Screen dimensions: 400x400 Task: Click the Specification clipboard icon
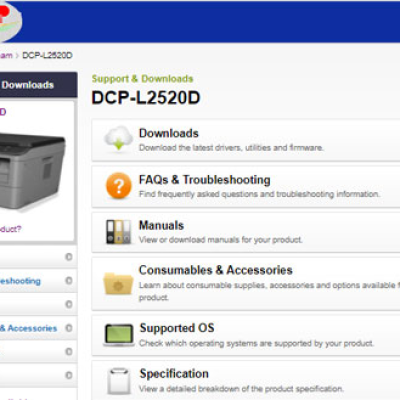(x=119, y=381)
